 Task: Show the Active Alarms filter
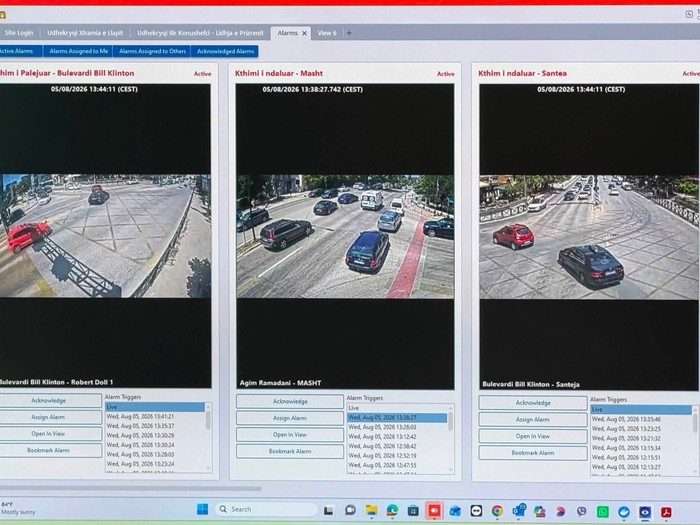(x=20, y=51)
